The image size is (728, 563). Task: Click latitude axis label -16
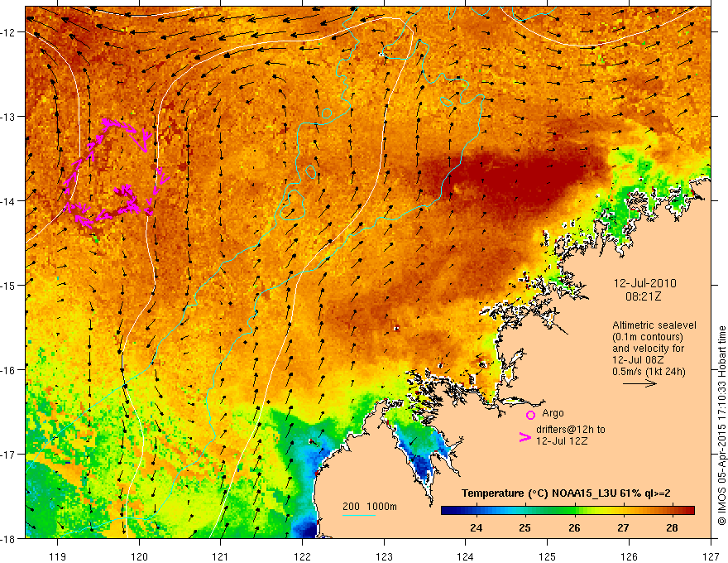point(8,370)
